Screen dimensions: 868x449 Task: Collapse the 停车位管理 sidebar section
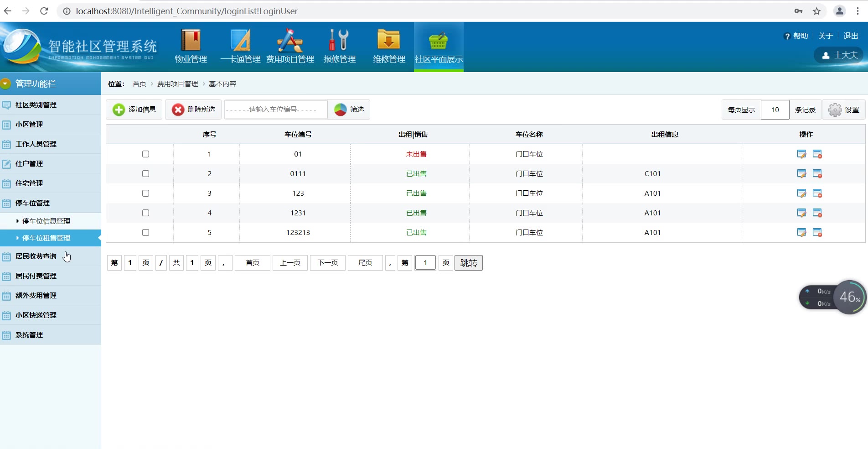coord(32,203)
